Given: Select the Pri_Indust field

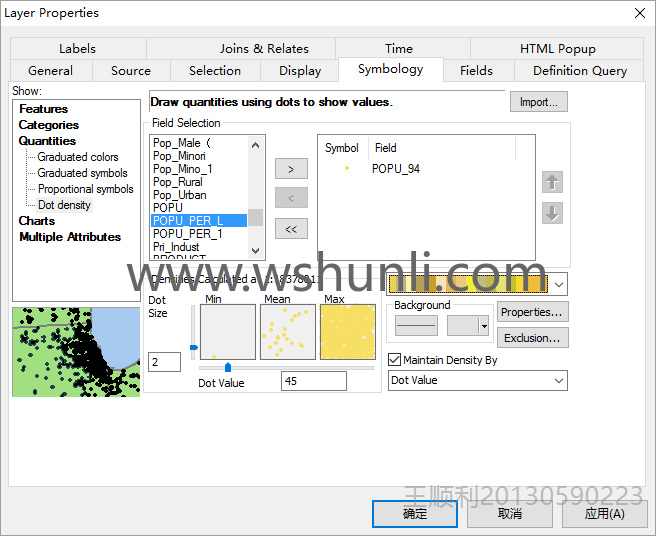Looking at the screenshot, I should pyautogui.click(x=199, y=246).
